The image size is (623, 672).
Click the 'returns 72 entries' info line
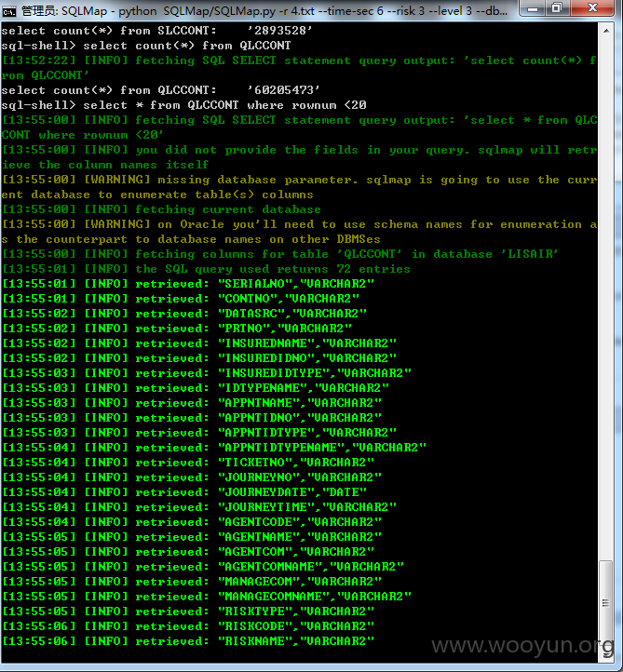[x=206, y=269]
